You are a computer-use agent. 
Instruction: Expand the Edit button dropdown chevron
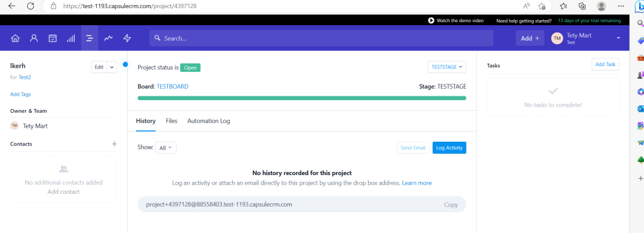(112, 67)
